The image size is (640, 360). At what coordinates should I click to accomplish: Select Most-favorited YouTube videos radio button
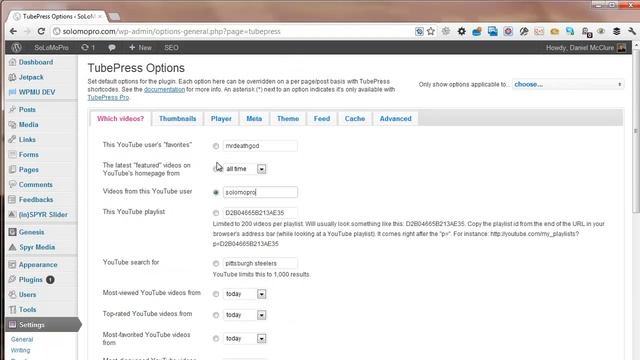coord(216,338)
